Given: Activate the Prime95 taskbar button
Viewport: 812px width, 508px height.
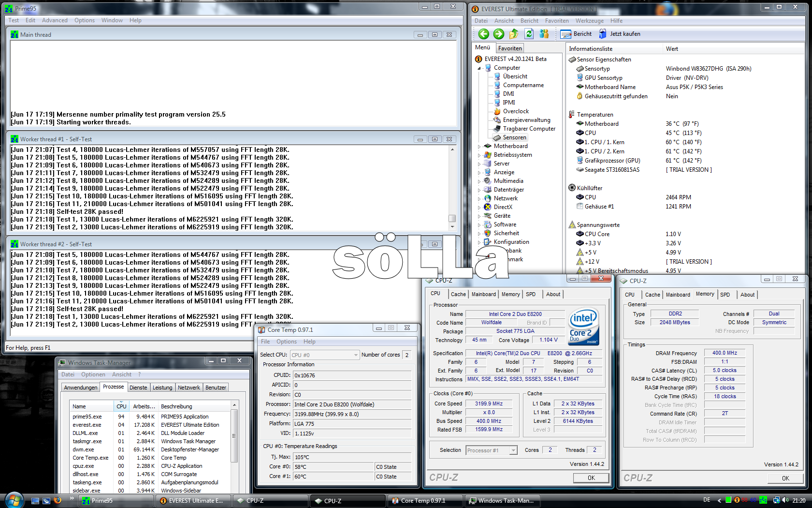Looking at the screenshot, I should pos(116,501).
